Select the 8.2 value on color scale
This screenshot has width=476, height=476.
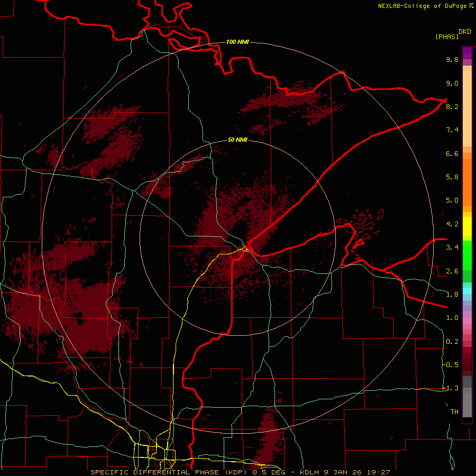click(452, 106)
